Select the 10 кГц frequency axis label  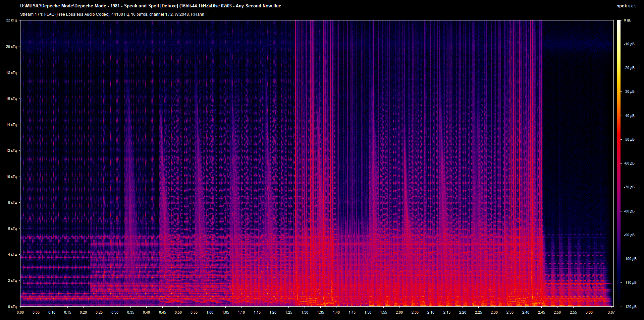(x=11, y=177)
